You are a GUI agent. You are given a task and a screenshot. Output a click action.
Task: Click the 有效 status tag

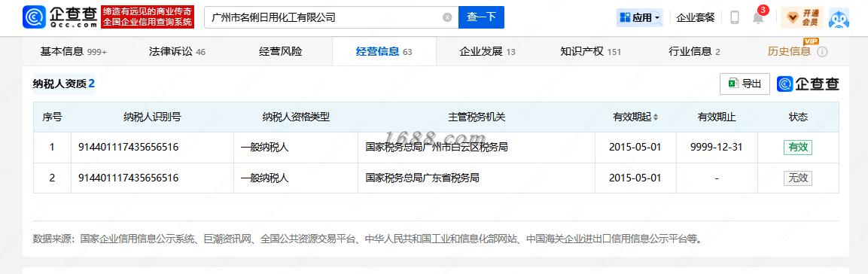click(x=798, y=148)
